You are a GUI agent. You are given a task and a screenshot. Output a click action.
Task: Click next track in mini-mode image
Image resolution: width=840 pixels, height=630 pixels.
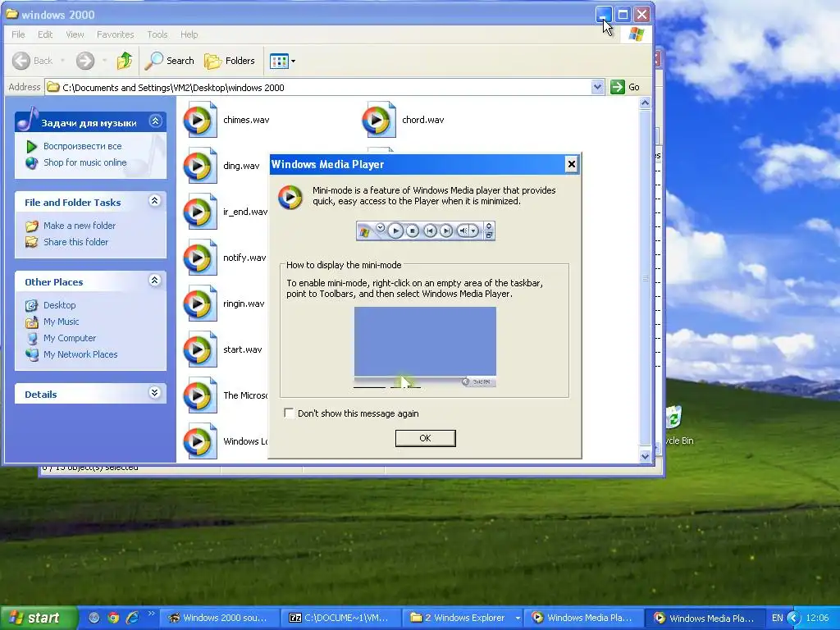(445, 231)
